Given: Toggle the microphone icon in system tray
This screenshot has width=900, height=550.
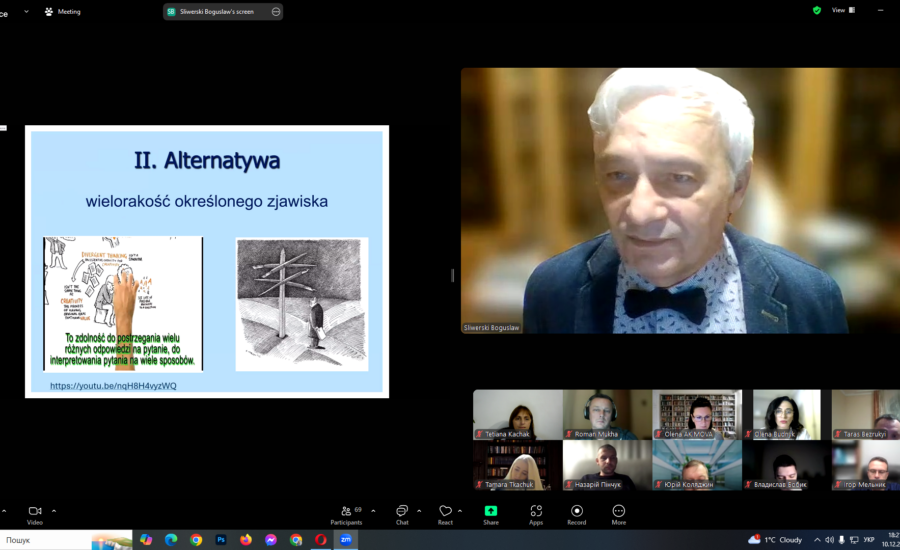Looking at the screenshot, I should point(841,540).
